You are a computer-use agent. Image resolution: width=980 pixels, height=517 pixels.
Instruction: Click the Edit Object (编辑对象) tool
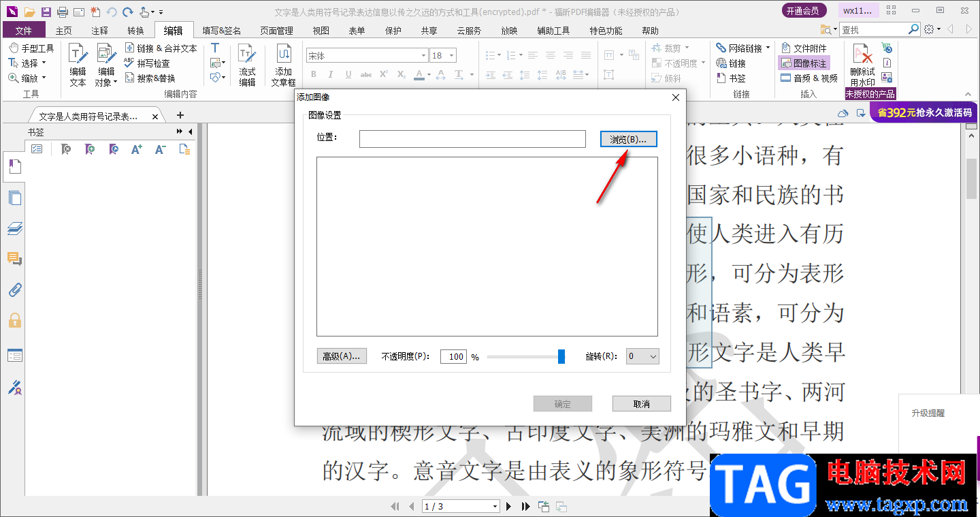click(106, 65)
